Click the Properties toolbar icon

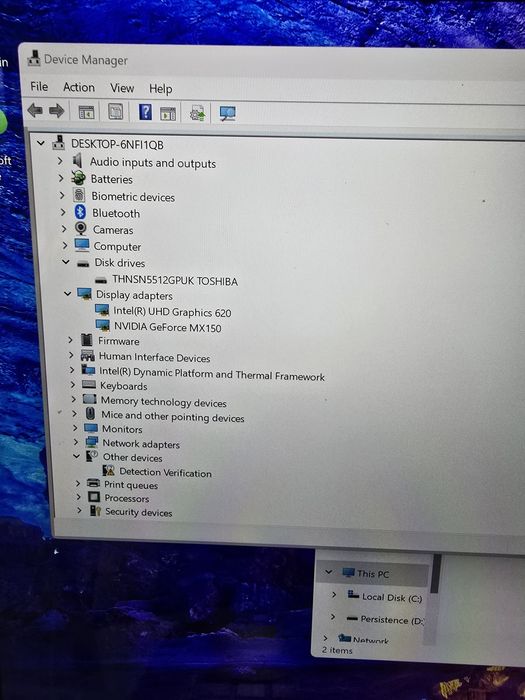coord(116,111)
